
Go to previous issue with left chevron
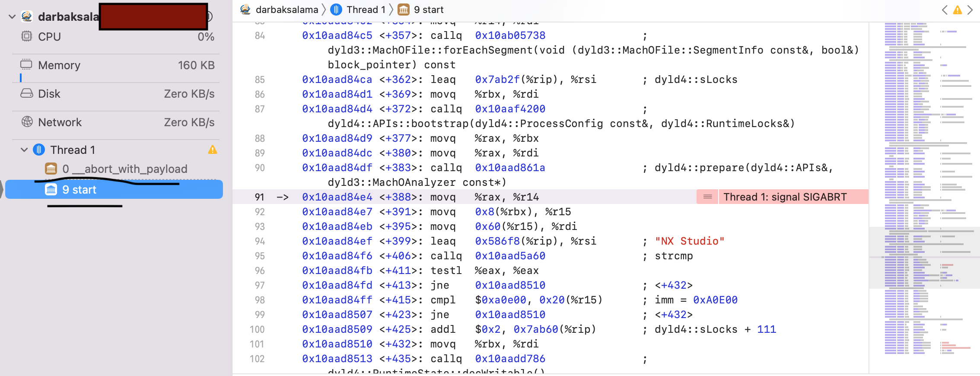[x=945, y=10]
